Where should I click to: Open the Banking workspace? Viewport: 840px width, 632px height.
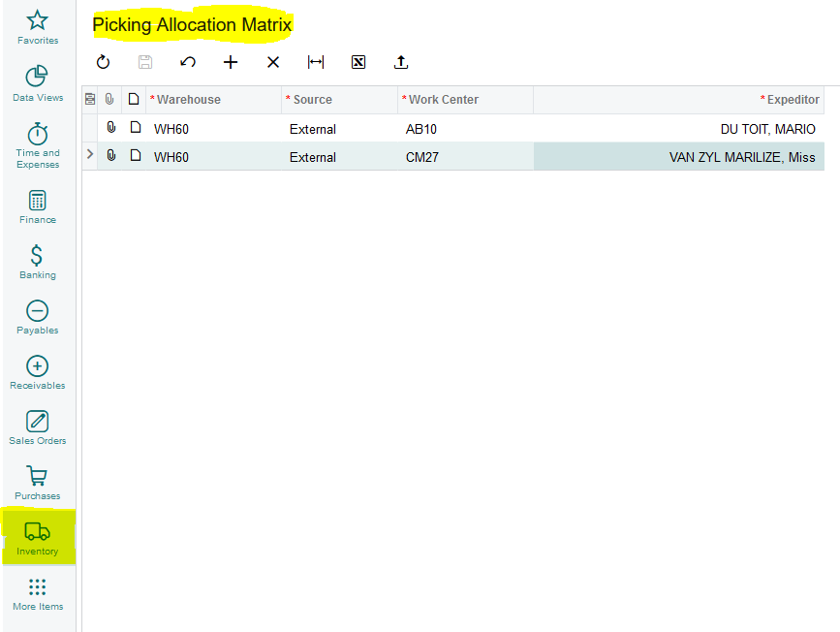[38, 262]
